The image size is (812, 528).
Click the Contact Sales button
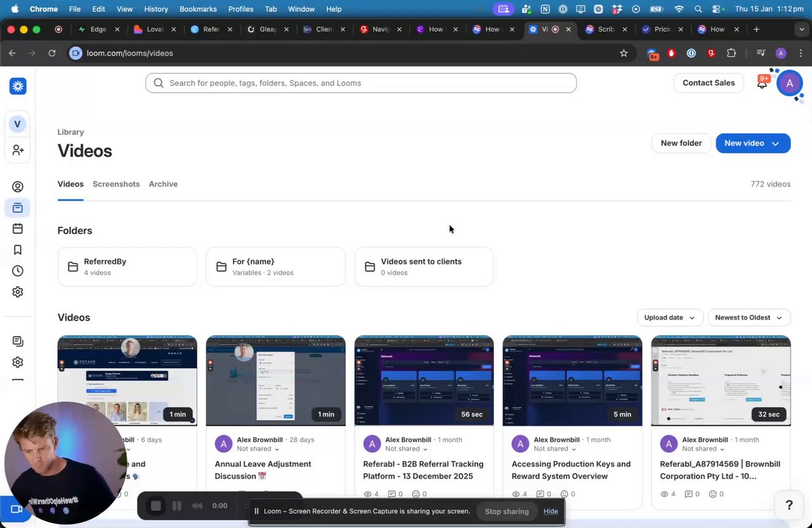(x=709, y=83)
